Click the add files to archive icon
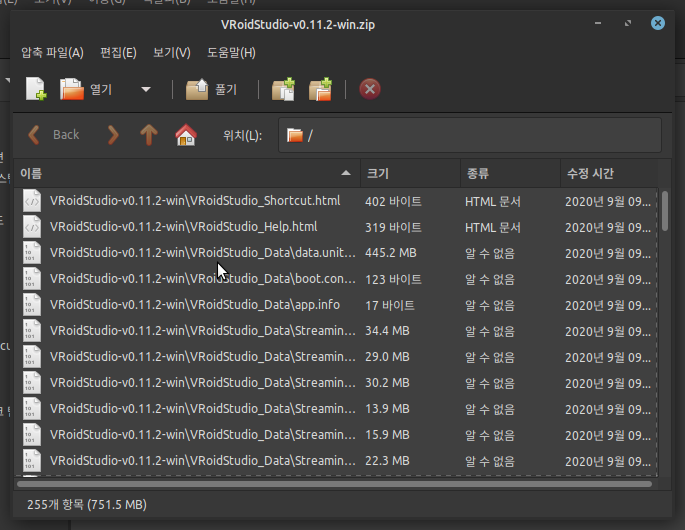 [283, 89]
